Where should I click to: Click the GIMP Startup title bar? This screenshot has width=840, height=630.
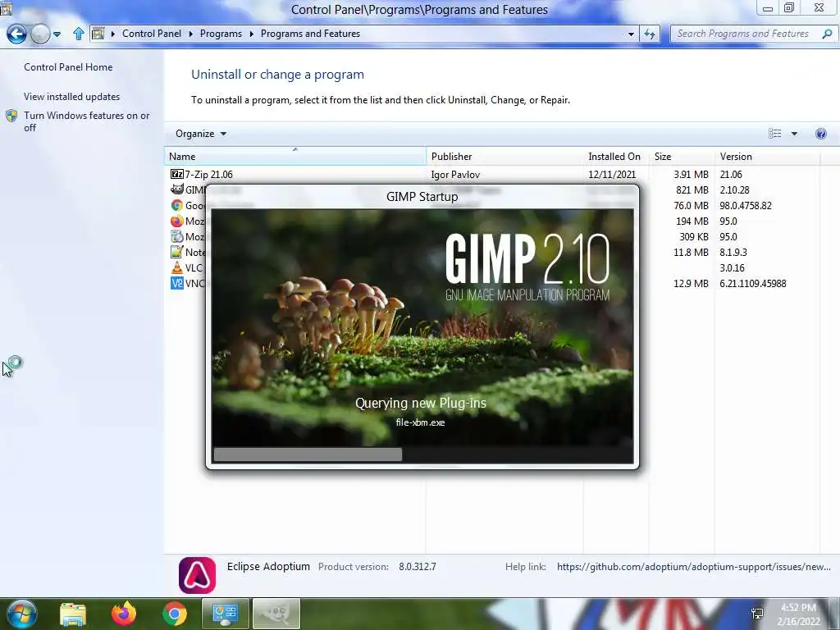click(422, 197)
